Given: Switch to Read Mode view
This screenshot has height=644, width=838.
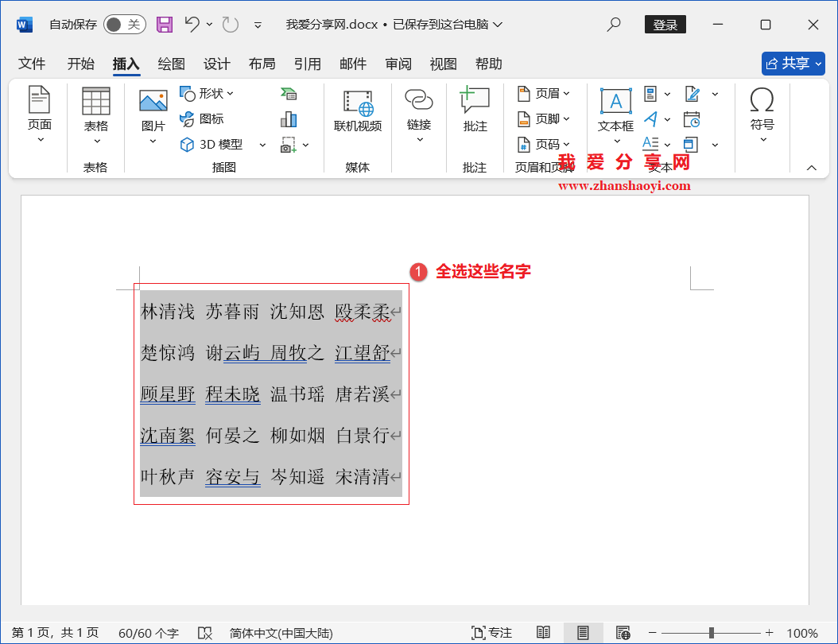Looking at the screenshot, I should 544,633.
